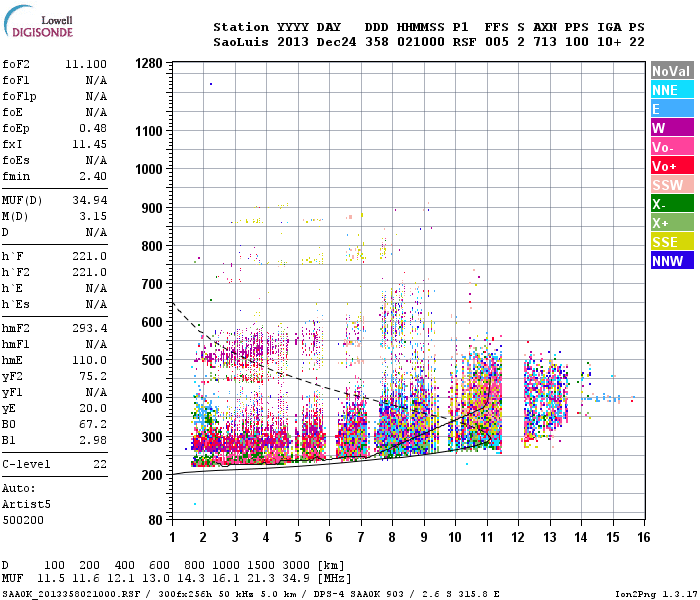Image resolution: width=700 pixels, height=600 pixels.
Task: Select the X+ light green legend swatch
Action: click(672, 223)
